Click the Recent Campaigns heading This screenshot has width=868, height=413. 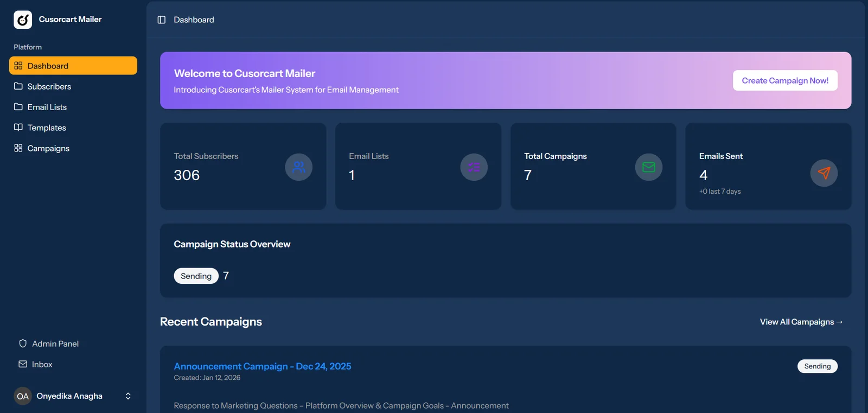coord(211,322)
